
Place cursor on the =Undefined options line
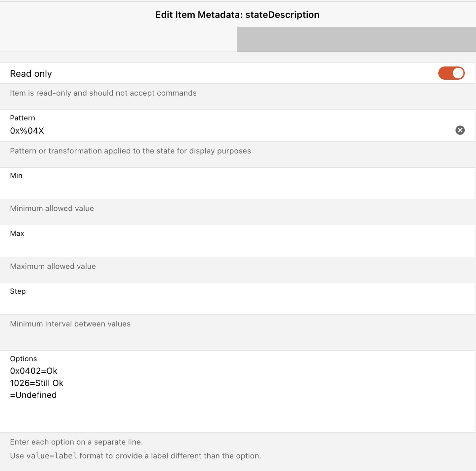(x=33, y=395)
